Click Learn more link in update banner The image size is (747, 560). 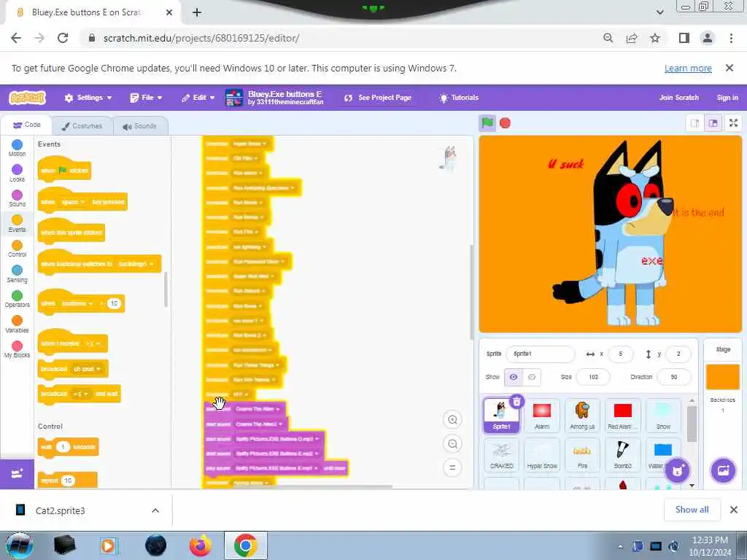[x=688, y=68]
